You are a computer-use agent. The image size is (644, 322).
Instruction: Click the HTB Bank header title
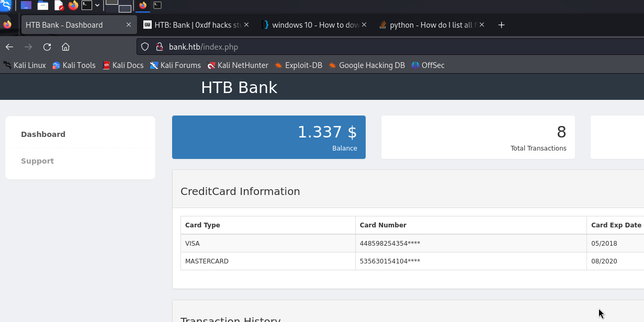click(239, 87)
